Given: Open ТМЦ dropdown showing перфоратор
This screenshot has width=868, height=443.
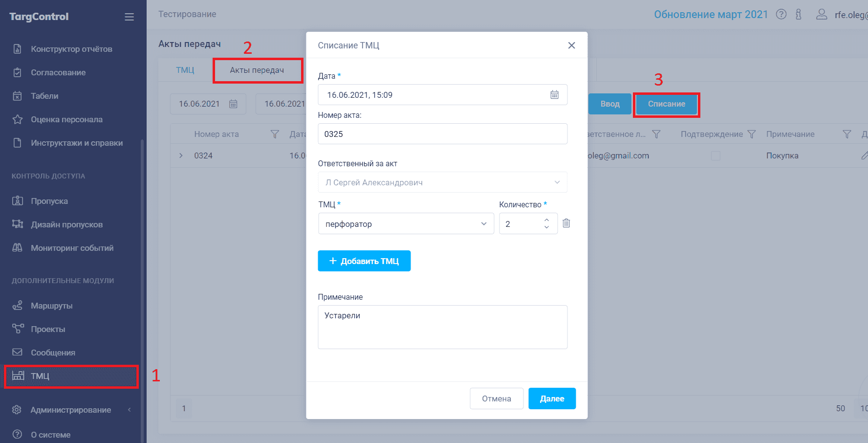Looking at the screenshot, I should click(x=406, y=224).
